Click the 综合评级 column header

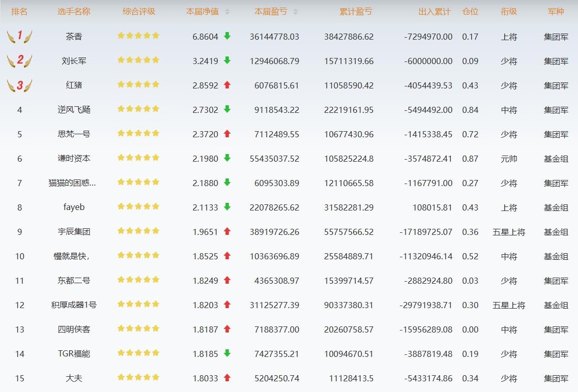138,12
